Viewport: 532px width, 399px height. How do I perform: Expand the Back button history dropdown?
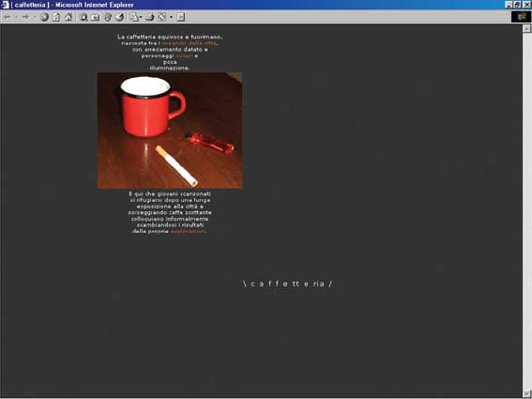click(16, 17)
